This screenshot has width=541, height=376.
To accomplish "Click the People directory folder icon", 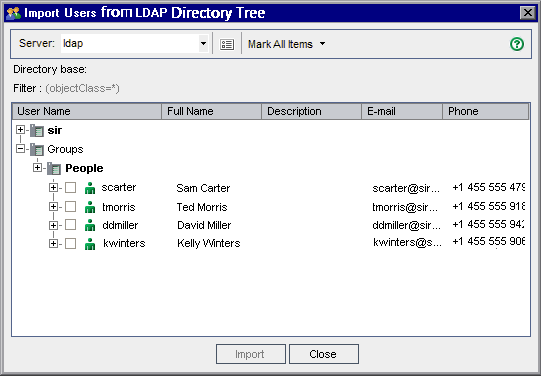I will click(x=54, y=168).
